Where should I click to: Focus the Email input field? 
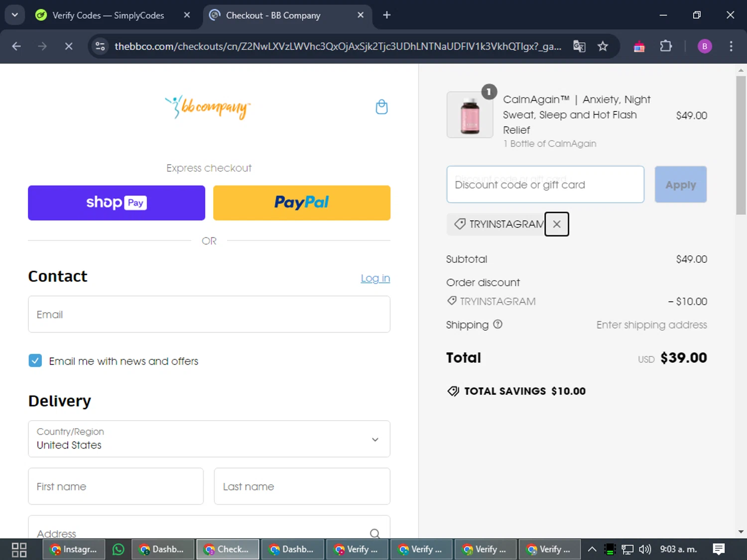209,314
